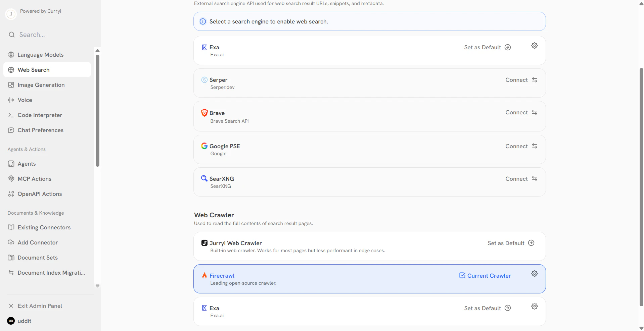Select the Code Interpreter sidebar icon
Image resolution: width=644 pixels, height=331 pixels.
(x=11, y=115)
